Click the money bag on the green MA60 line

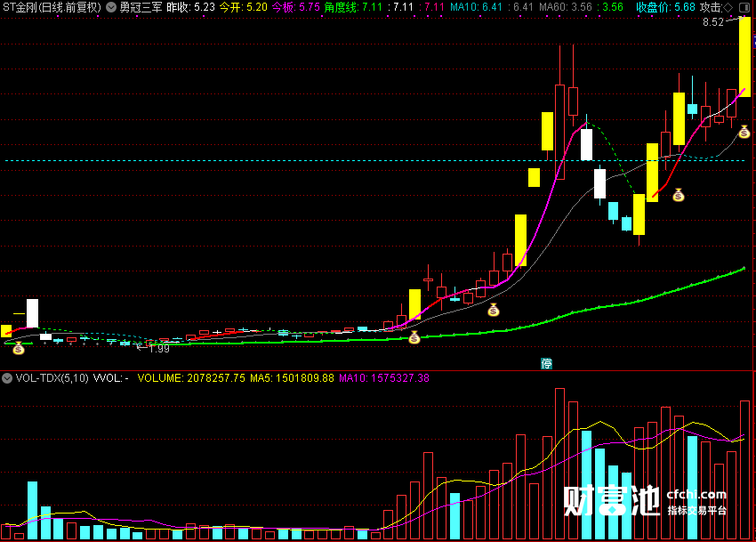[x=414, y=338]
